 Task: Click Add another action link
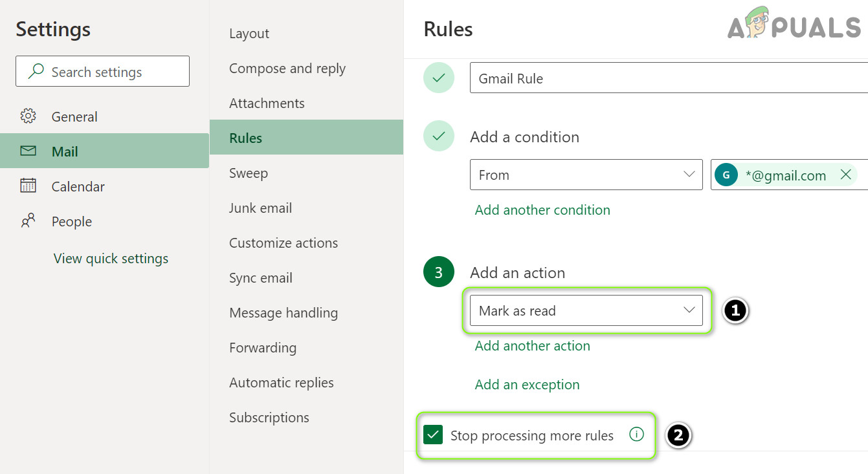click(x=532, y=346)
